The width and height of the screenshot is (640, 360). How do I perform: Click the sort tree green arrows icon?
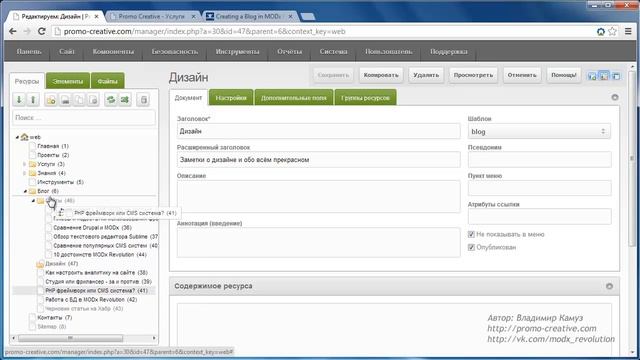125,99
